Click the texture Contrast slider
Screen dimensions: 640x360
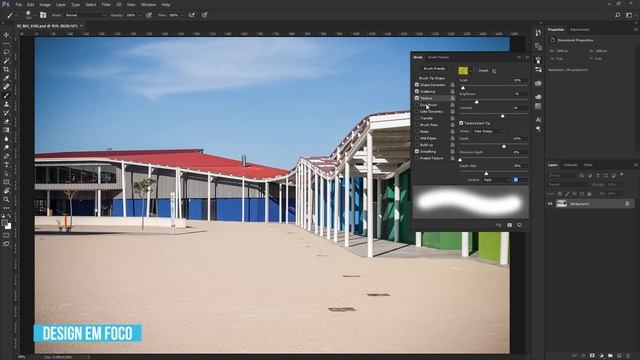493,116
